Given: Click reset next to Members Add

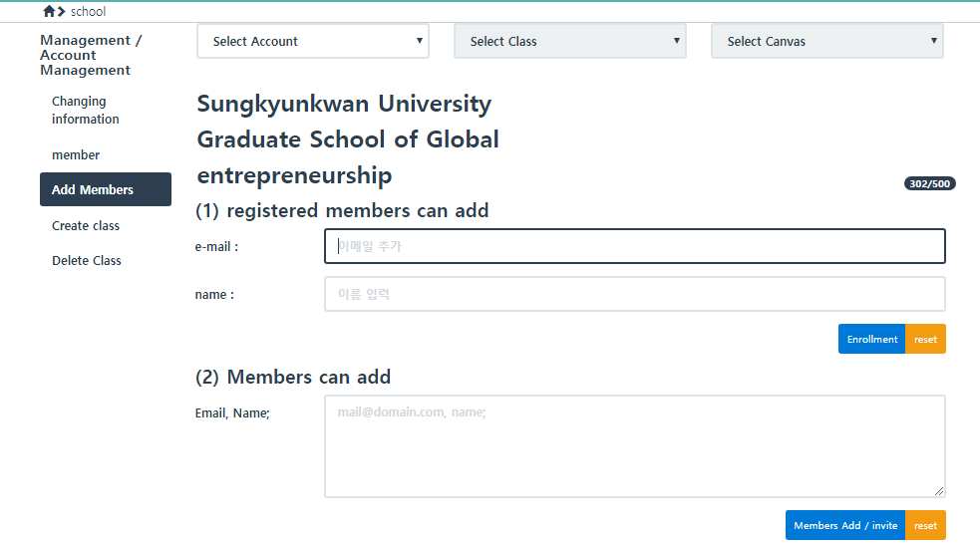Looking at the screenshot, I should click(925, 525).
